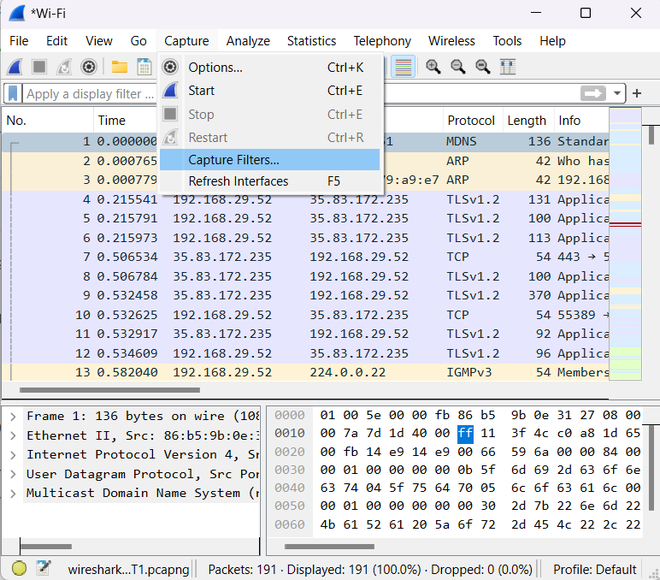Click highlighted ff hex byte
Screen dimensions: 660x580
click(x=465, y=434)
